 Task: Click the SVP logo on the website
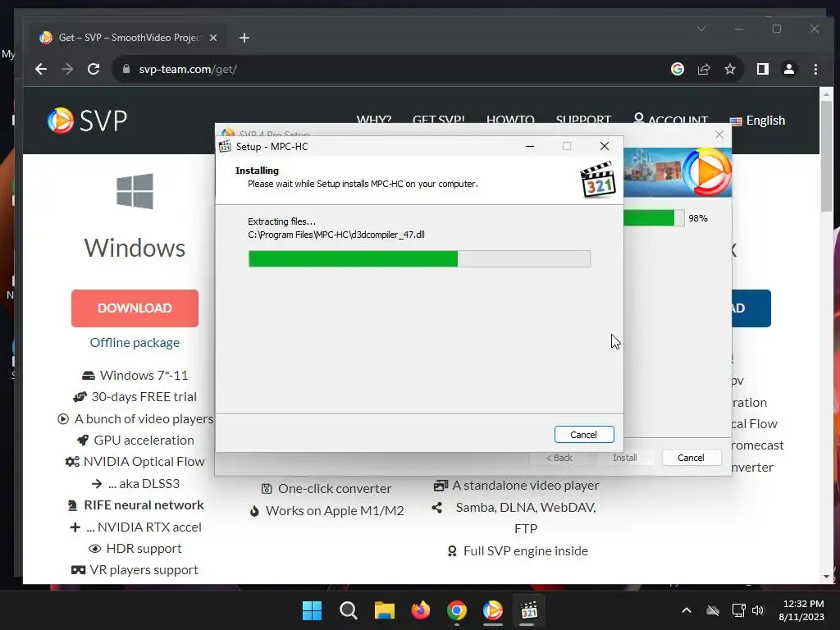pos(87,120)
